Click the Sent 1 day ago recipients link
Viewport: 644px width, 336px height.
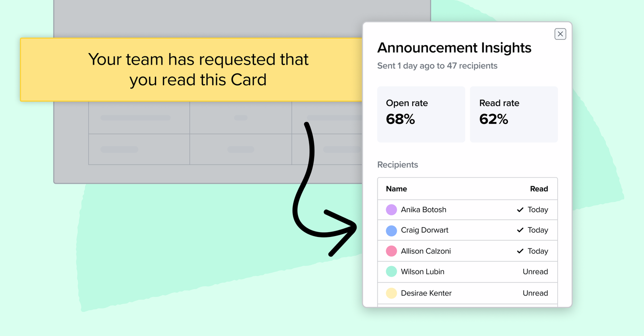click(x=437, y=66)
